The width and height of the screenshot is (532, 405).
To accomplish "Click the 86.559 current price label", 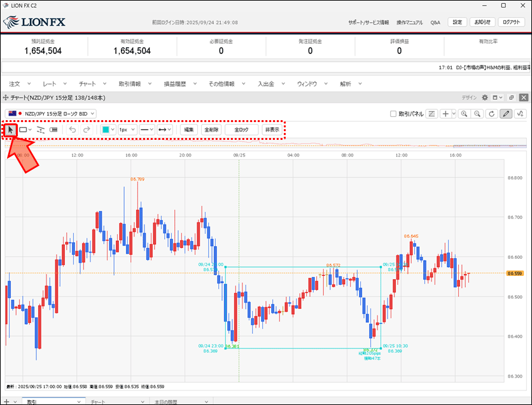I will (514, 273).
